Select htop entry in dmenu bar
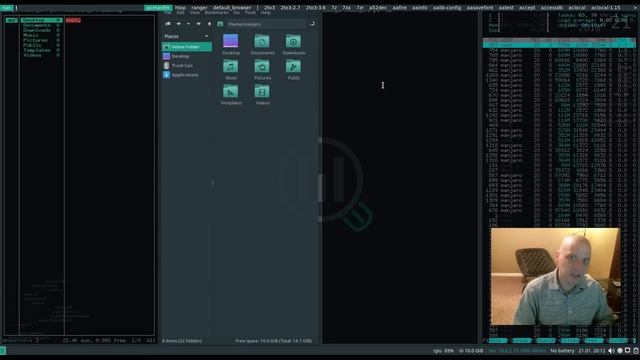Image resolution: width=640 pixels, height=360 pixels. [180, 8]
